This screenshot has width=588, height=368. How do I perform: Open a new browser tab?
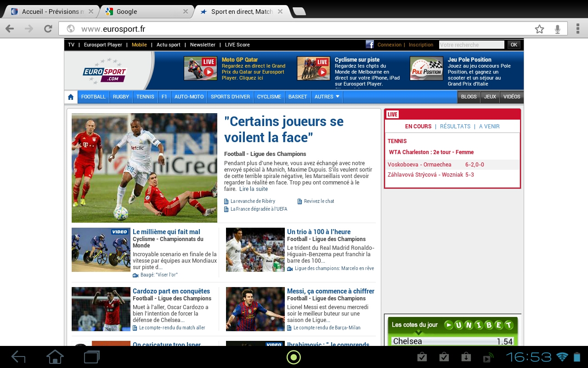(x=299, y=11)
